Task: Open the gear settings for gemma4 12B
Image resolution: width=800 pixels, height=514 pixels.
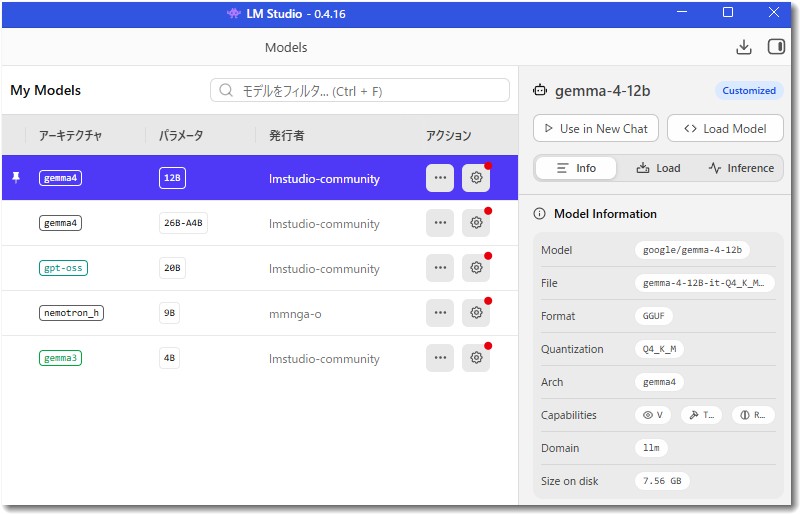Action: click(x=476, y=178)
